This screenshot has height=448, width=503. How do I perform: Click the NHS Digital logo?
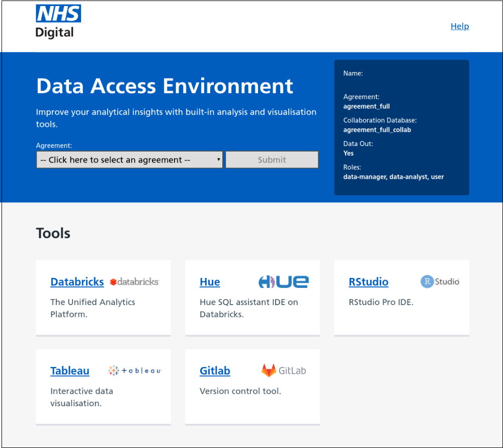(58, 22)
